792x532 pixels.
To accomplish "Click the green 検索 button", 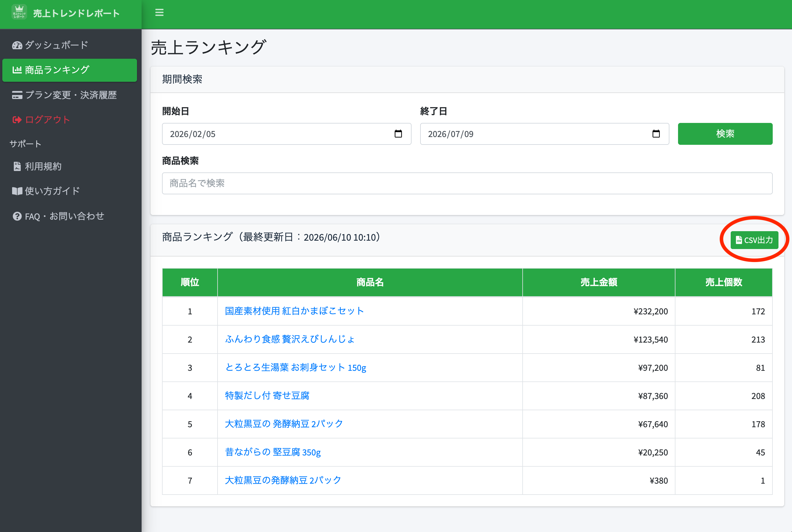I will coord(725,134).
